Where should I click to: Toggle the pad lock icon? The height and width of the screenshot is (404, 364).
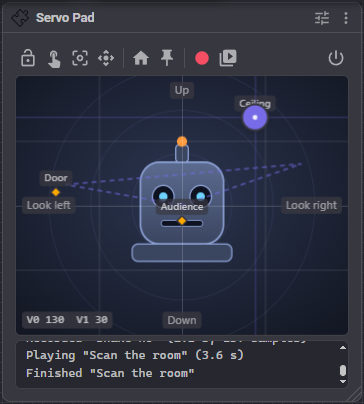28,58
